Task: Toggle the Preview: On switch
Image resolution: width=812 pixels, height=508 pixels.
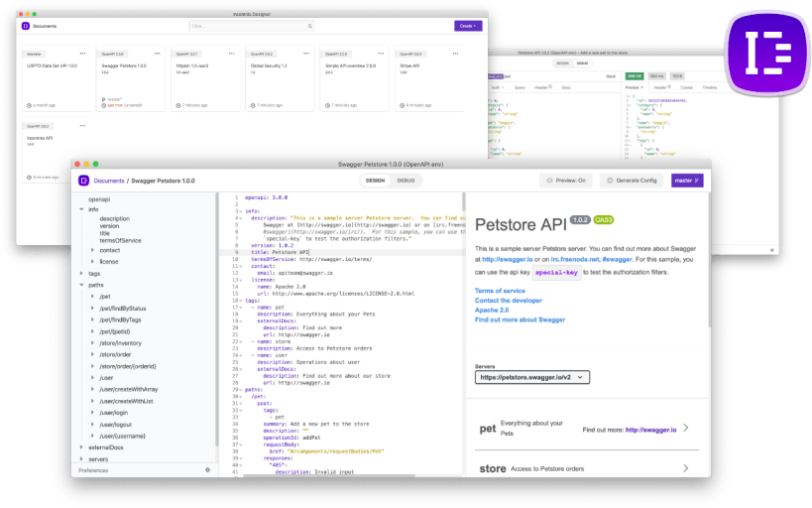Action: (x=565, y=181)
